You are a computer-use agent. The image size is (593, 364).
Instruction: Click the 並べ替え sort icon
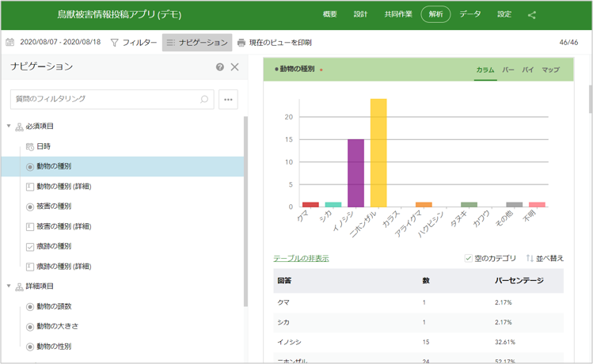pos(530,259)
